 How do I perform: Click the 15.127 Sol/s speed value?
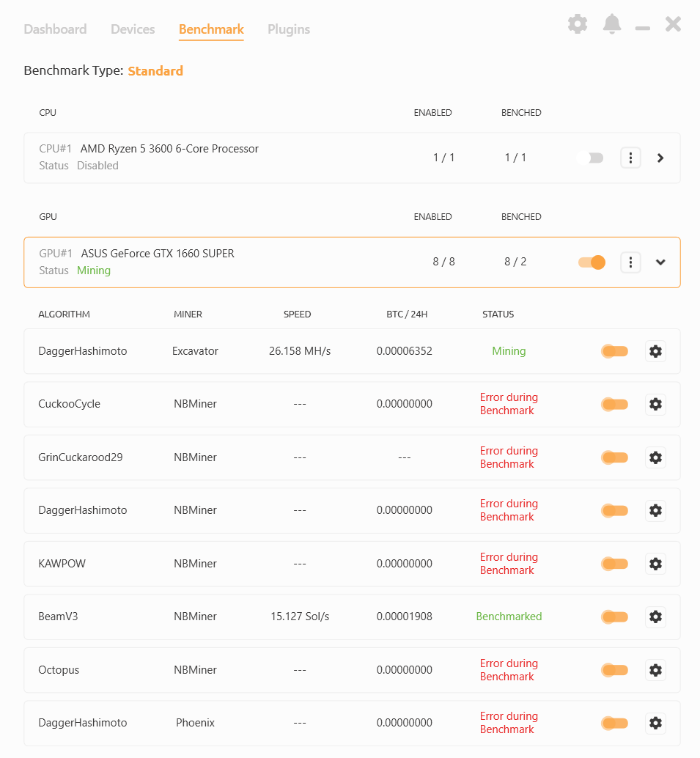300,617
